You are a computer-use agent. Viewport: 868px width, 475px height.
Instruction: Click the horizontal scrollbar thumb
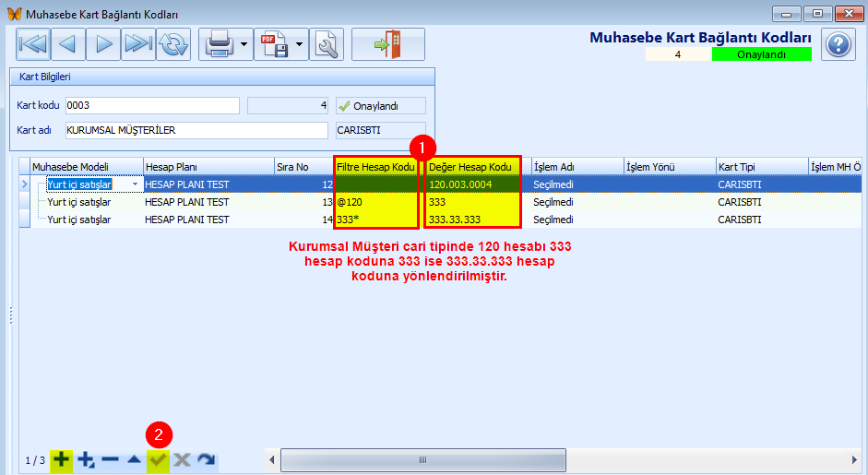[x=422, y=460]
